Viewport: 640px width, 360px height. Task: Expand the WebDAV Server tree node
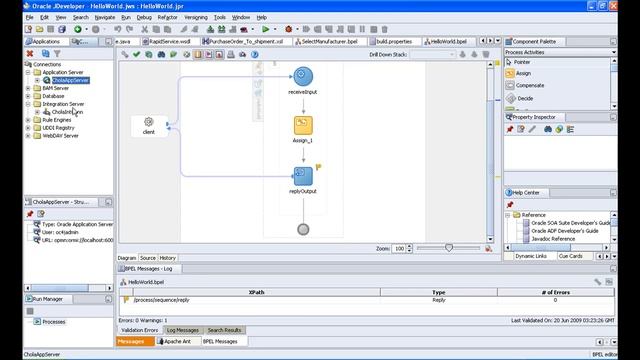[x=28, y=136]
